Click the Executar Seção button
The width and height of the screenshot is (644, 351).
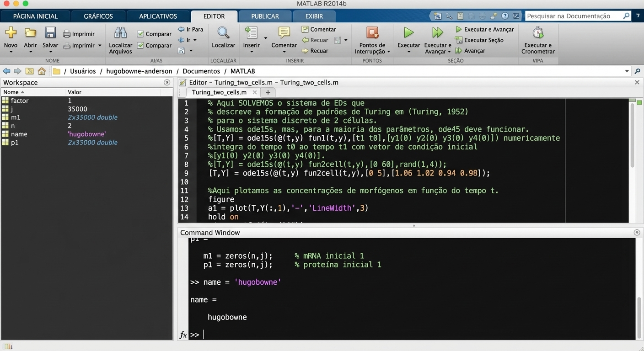479,40
